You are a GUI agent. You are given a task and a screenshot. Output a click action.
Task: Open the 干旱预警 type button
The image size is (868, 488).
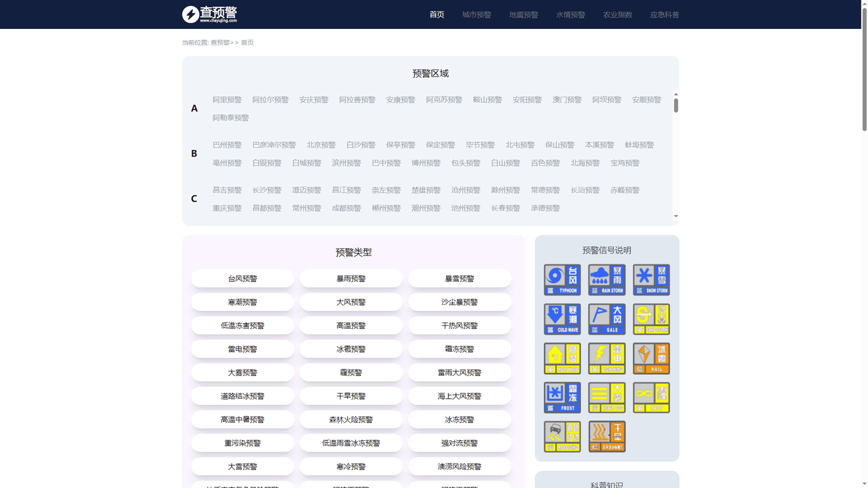(x=351, y=396)
